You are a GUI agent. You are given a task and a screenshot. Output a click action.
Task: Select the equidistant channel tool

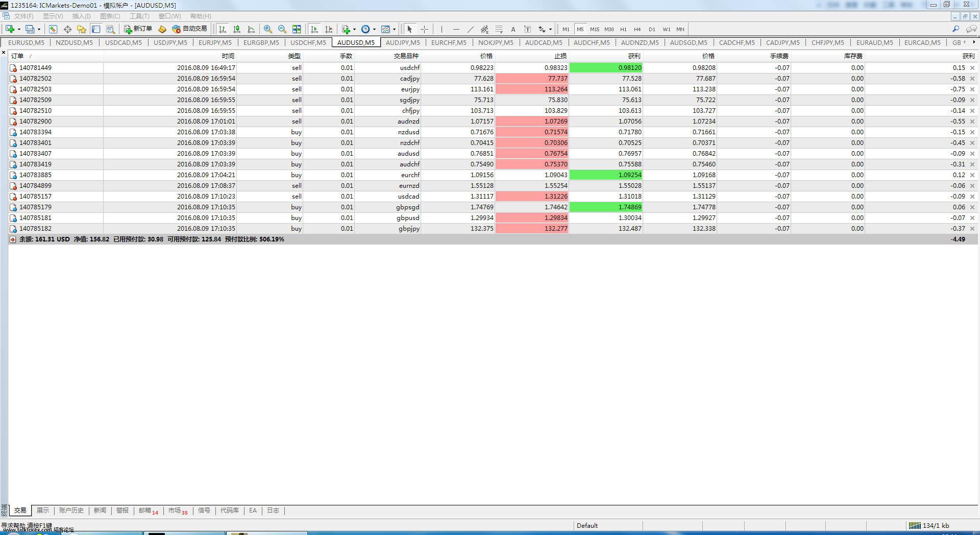[484, 29]
